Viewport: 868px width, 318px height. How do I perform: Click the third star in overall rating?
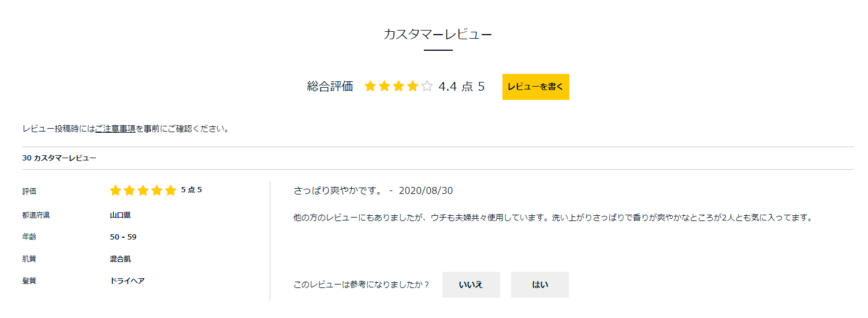point(398,87)
